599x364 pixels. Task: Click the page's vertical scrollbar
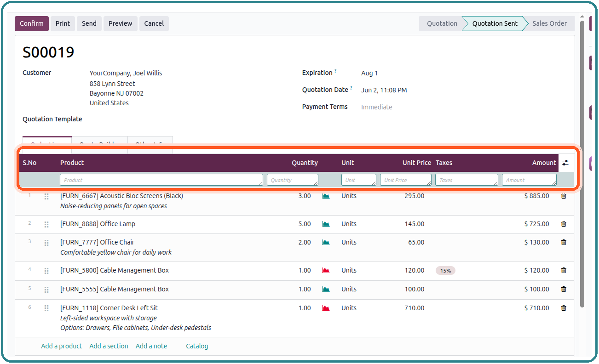pyautogui.click(x=582, y=163)
